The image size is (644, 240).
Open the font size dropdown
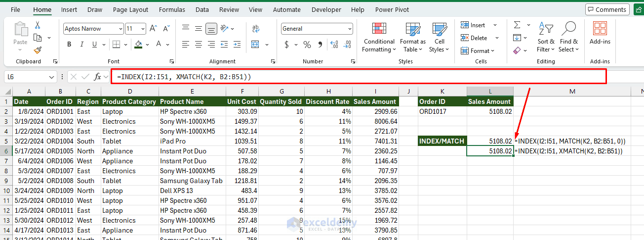pos(143,29)
